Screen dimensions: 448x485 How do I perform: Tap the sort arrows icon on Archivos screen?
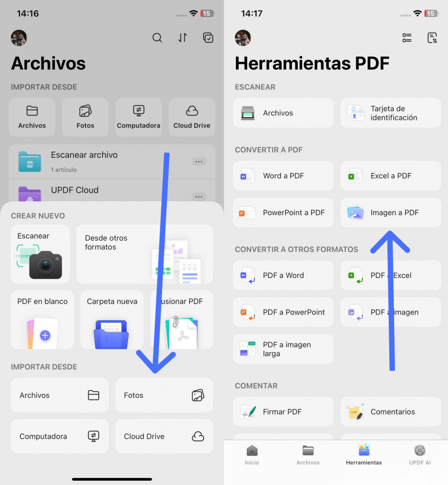(x=182, y=38)
